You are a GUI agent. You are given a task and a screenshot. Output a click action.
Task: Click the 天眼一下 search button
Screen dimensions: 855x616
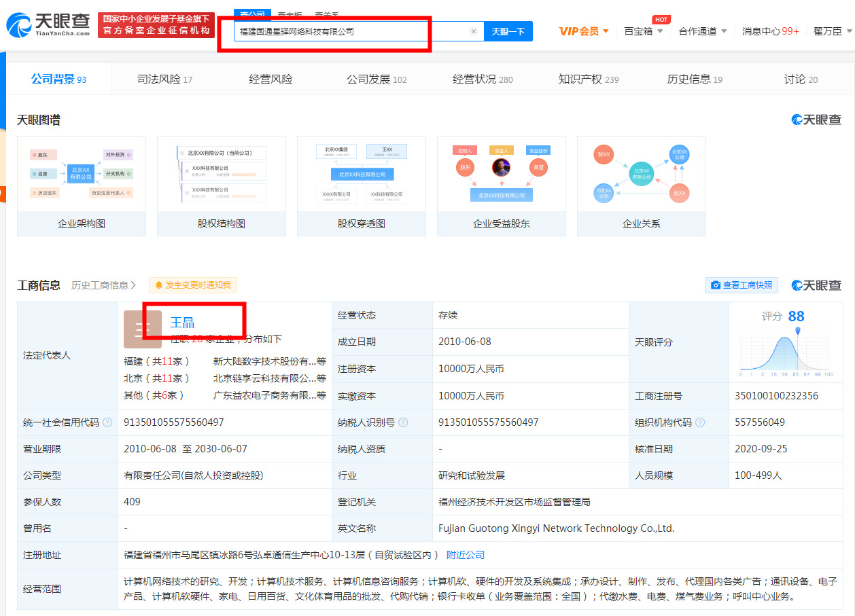coord(508,31)
